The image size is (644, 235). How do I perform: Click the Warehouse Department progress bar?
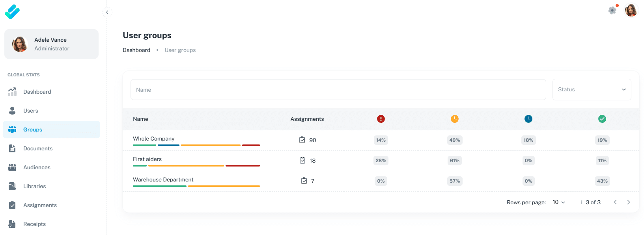(196, 186)
